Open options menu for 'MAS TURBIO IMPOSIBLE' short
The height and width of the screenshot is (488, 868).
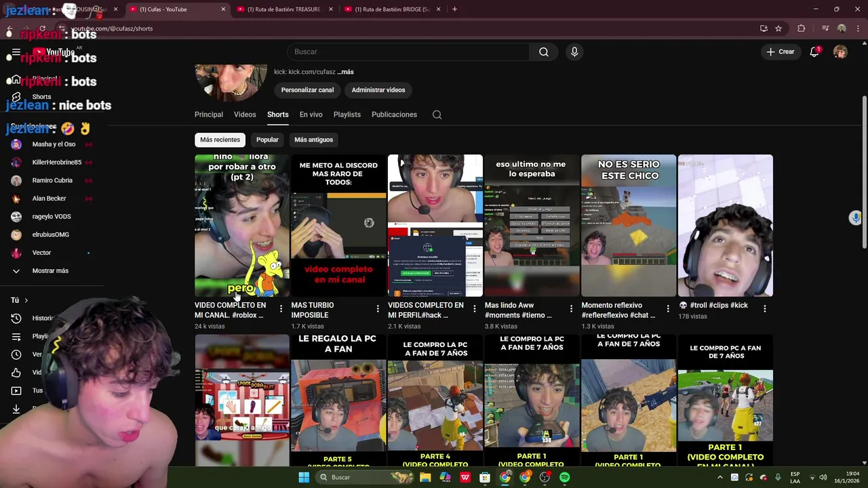378,309
